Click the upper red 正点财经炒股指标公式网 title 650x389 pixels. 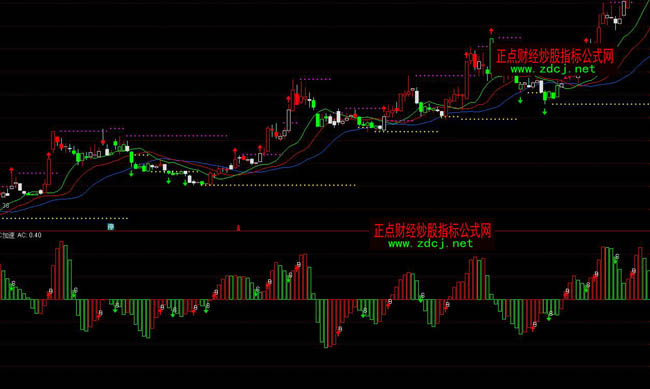pyautogui.click(x=555, y=56)
